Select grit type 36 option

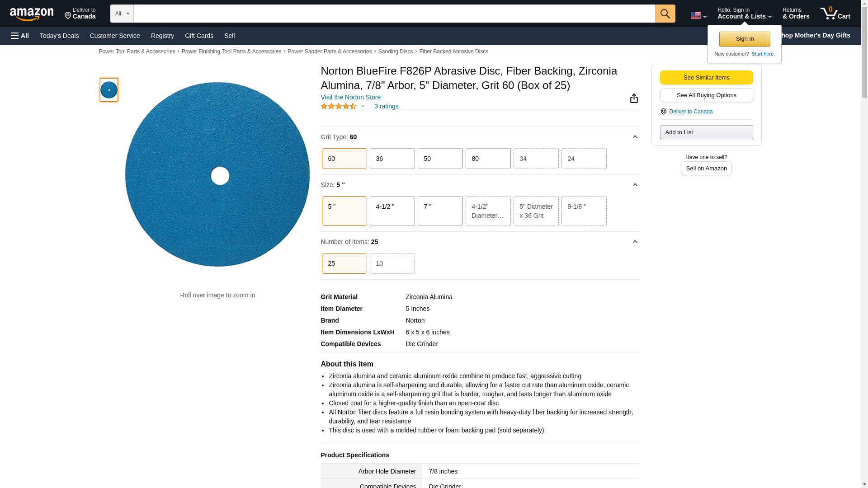click(x=392, y=159)
